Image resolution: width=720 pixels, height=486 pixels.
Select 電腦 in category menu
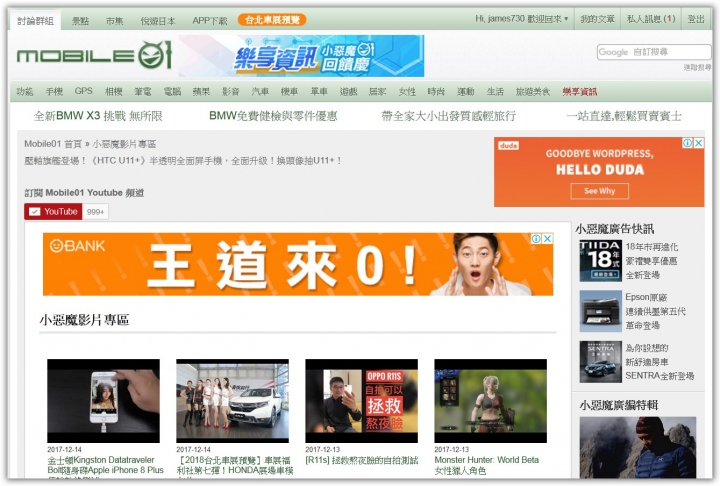[x=172, y=91]
